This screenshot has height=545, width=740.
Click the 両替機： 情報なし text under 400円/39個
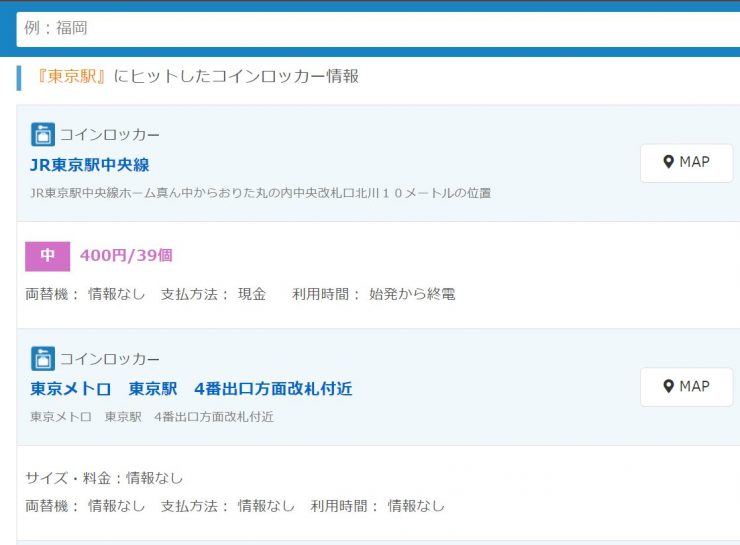(85, 294)
